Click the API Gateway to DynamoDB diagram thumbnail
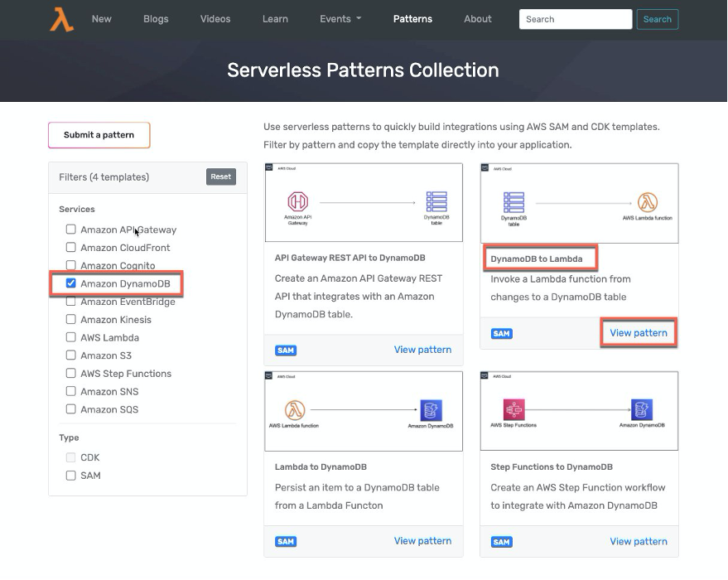 (x=364, y=202)
